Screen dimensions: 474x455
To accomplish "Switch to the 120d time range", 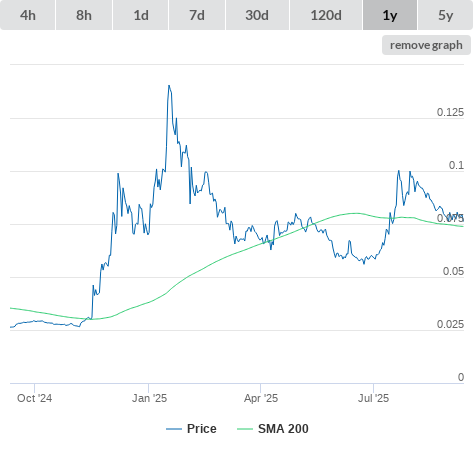I will (x=326, y=15).
